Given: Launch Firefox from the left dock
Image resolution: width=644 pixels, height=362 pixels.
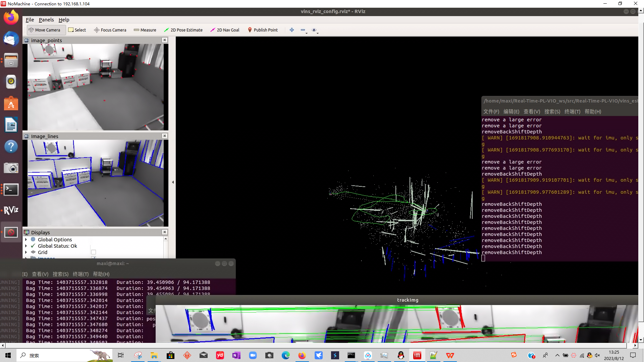Looking at the screenshot, I should pyautogui.click(x=11, y=16).
